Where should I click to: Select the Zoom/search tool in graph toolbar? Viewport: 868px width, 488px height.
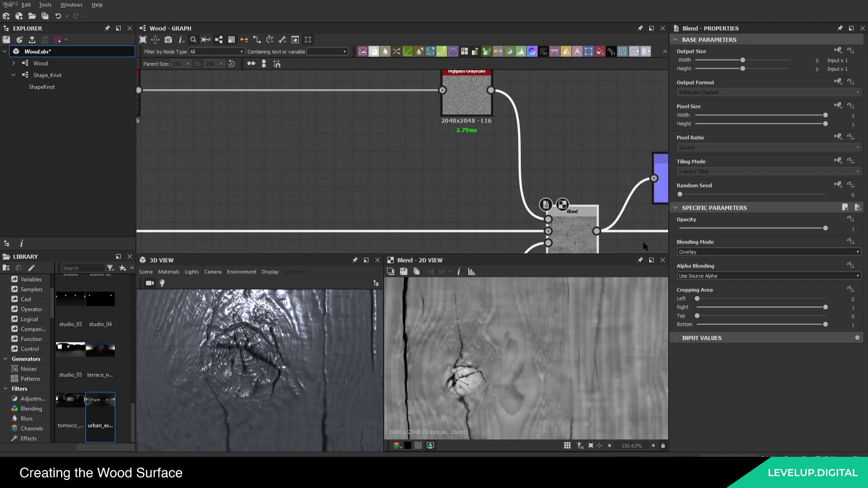pos(193,40)
